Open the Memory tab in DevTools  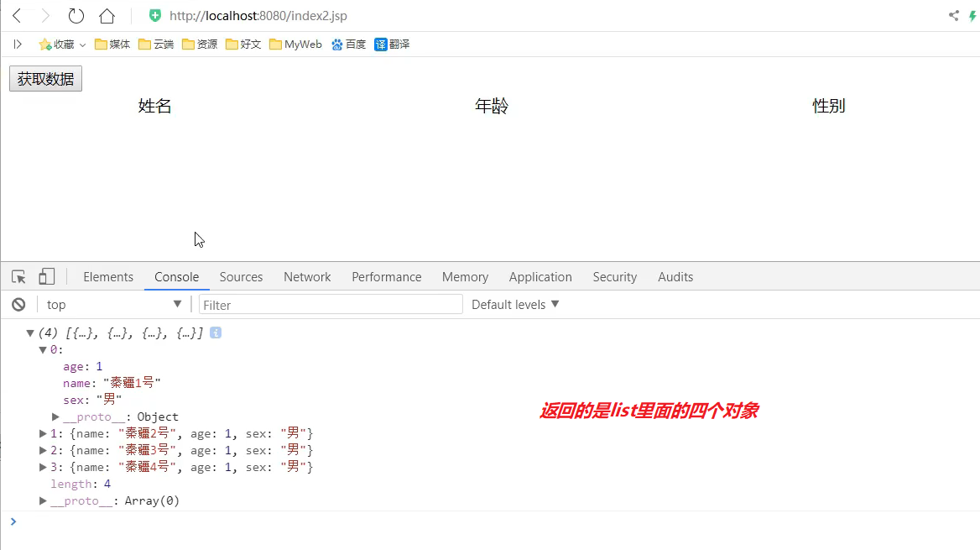click(x=465, y=276)
